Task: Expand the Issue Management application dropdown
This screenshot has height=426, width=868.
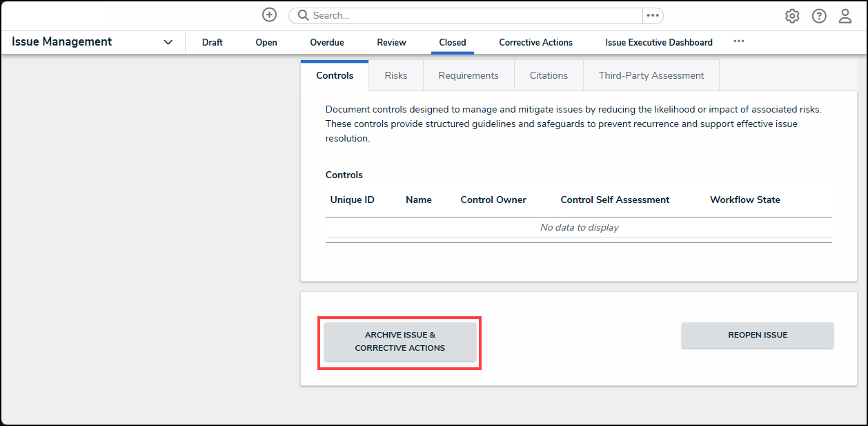Action: click(x=168, y=41)
